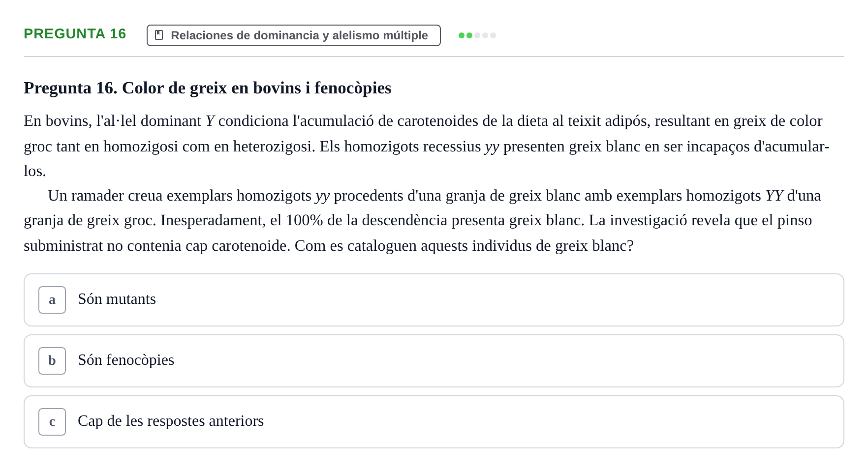
Task: Click the green difficulty dots indicator
Action: [477, 35]
